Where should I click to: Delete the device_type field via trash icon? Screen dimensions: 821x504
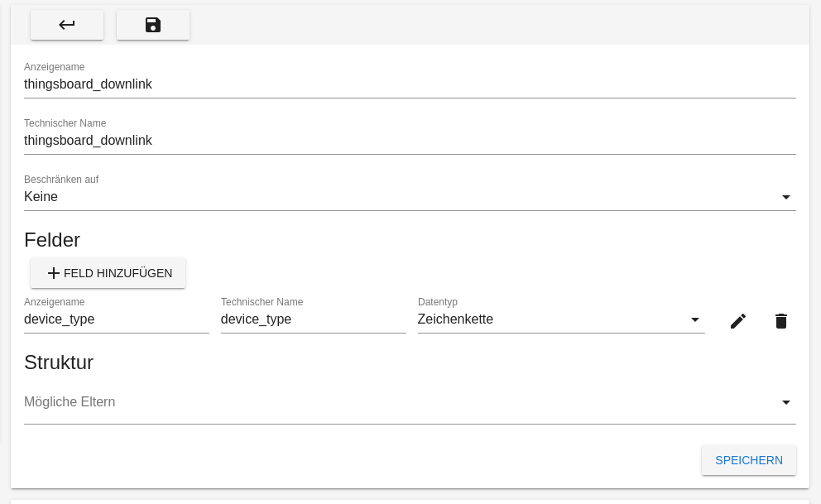tap(780, 320)
